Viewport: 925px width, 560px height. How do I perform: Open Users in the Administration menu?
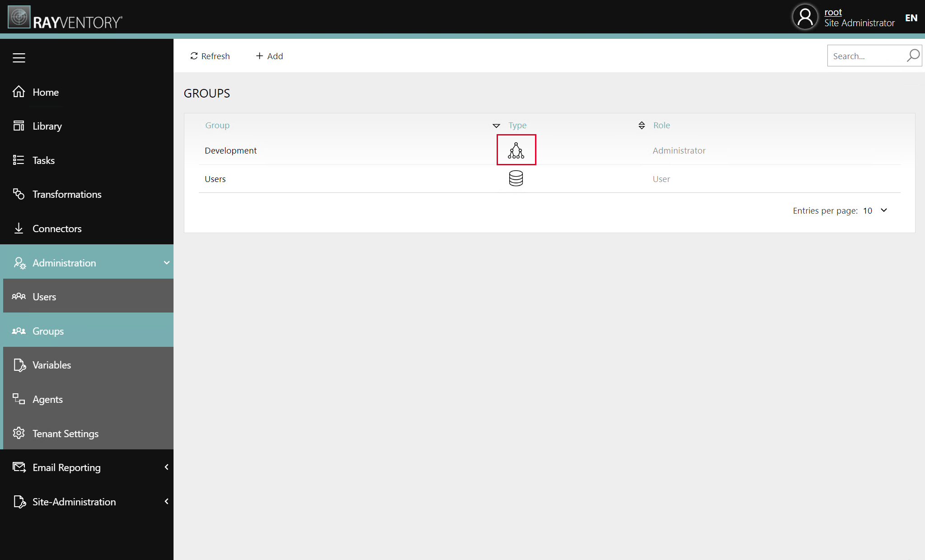click(x=44, y=296)
